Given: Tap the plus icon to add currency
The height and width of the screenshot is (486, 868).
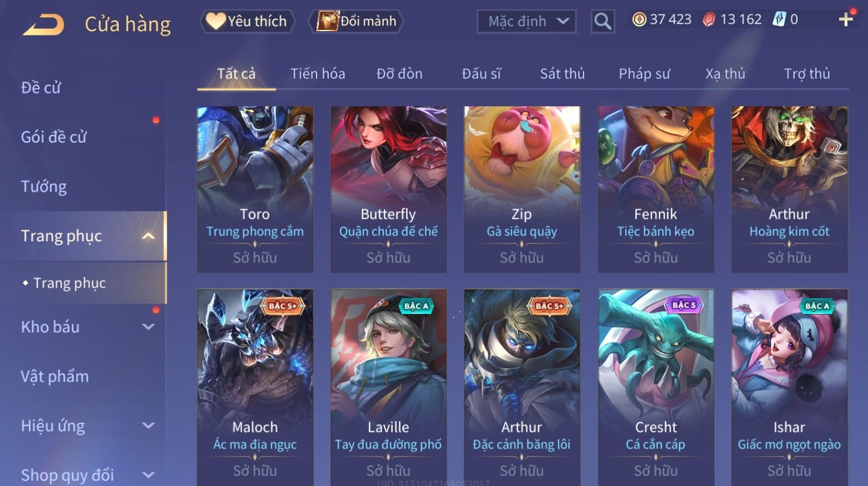Looking at the screenshot, I should coord(846,20).
